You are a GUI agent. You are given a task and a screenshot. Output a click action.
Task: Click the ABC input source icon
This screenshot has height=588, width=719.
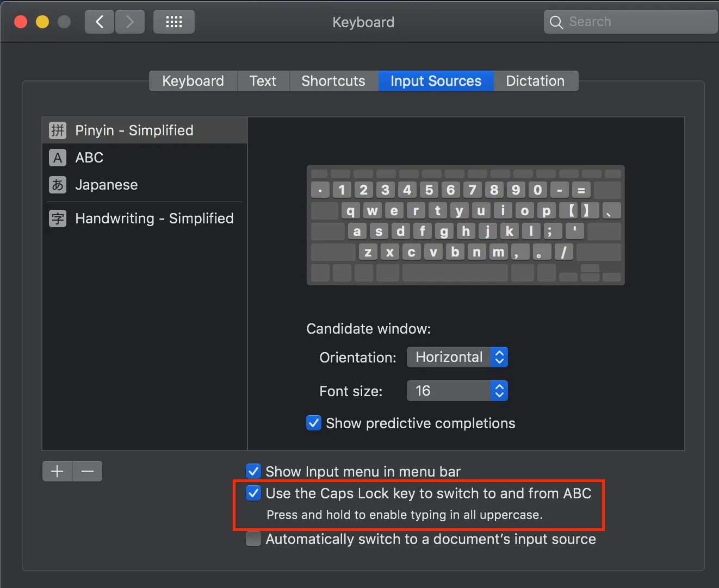point(57,158)
